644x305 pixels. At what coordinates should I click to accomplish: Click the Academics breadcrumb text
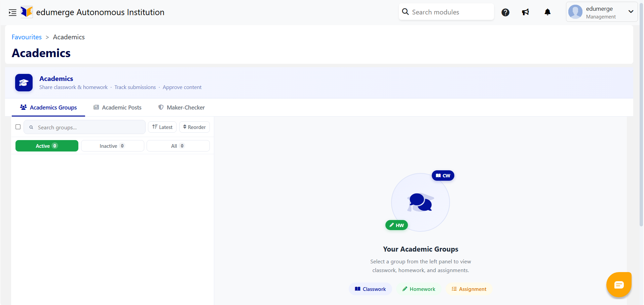(69, 37)
